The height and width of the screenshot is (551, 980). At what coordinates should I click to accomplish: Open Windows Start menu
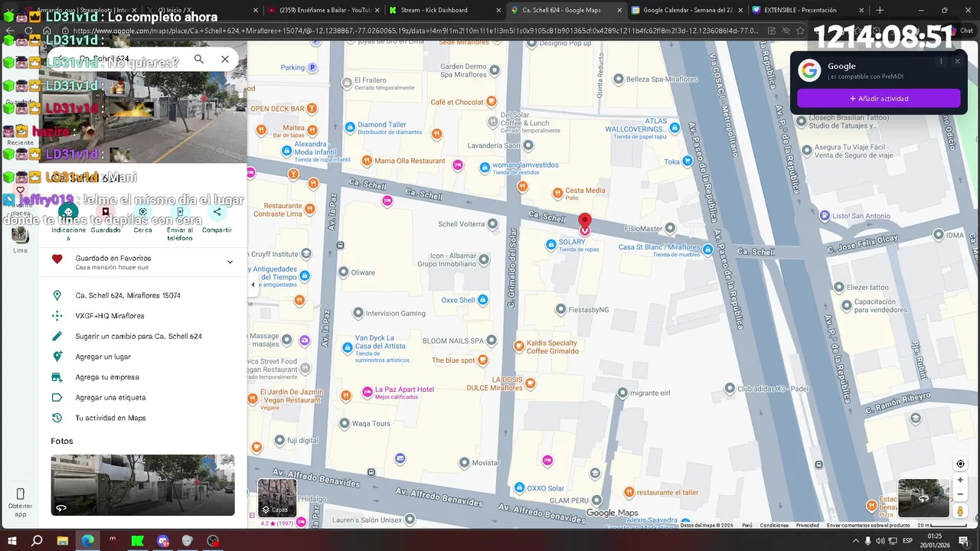(x=12, y=540)
